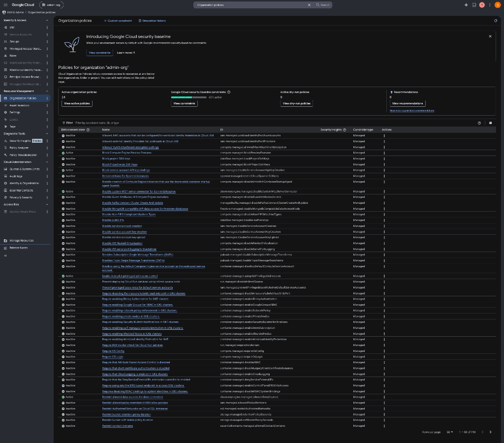
Task: Open Require OS Config policy link
Action: point(113,351)
